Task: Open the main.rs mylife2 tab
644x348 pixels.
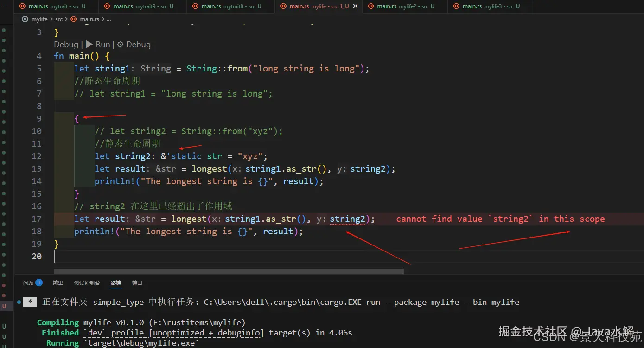Action: tap(405, 6)
